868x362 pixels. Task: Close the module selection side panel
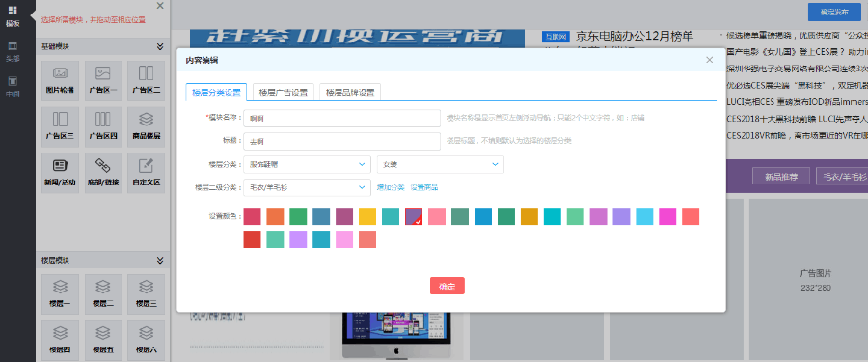160,6
